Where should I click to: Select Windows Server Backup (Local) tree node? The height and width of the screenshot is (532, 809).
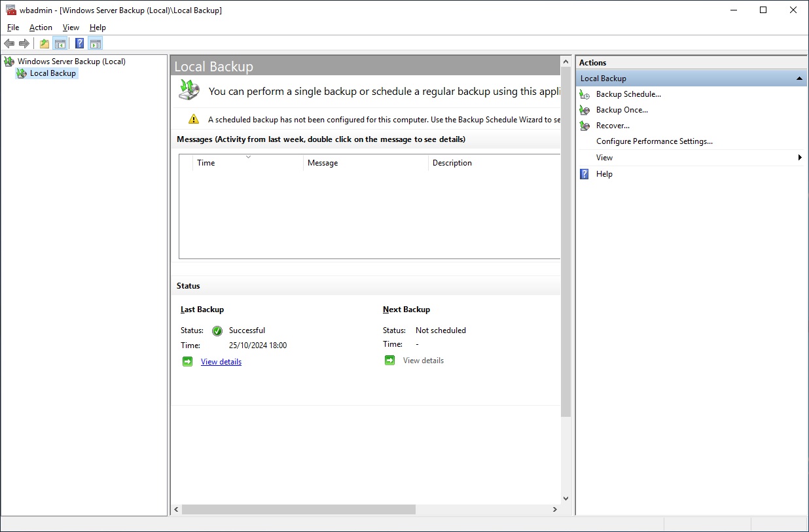pos(71,62)
